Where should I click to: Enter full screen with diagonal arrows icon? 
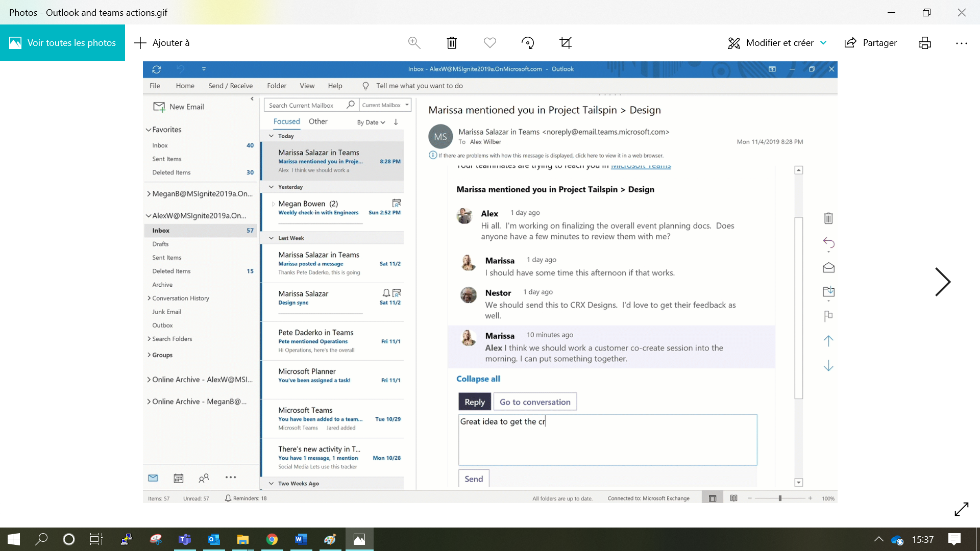pyautogui.click(x=962, y=509)
